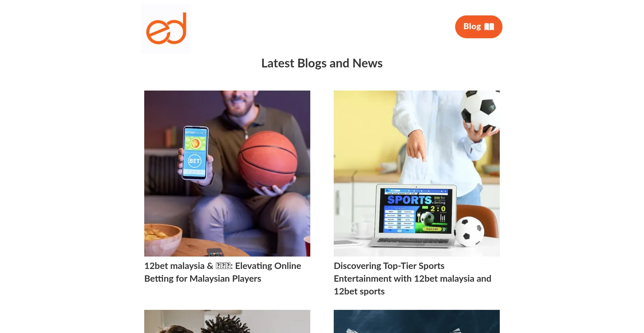The image size is (644, 333).
Task: Open the Discovering Top-Tier Sports Entertainment article title
Action: pos(413,279)
